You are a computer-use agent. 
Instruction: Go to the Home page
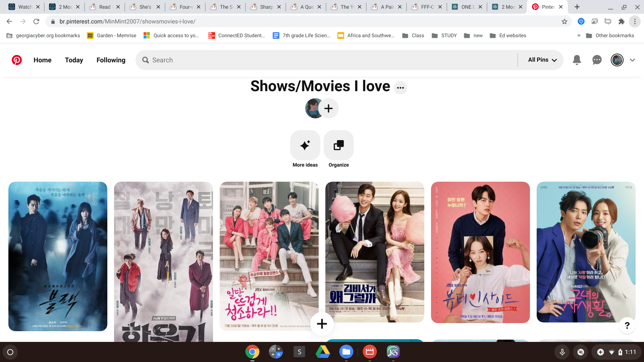[x=42, y=60]
